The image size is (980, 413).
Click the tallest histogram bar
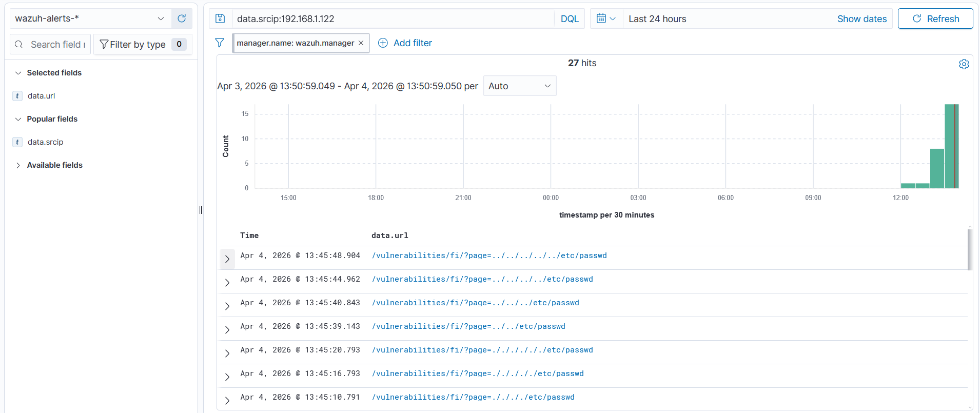[952, 146]
